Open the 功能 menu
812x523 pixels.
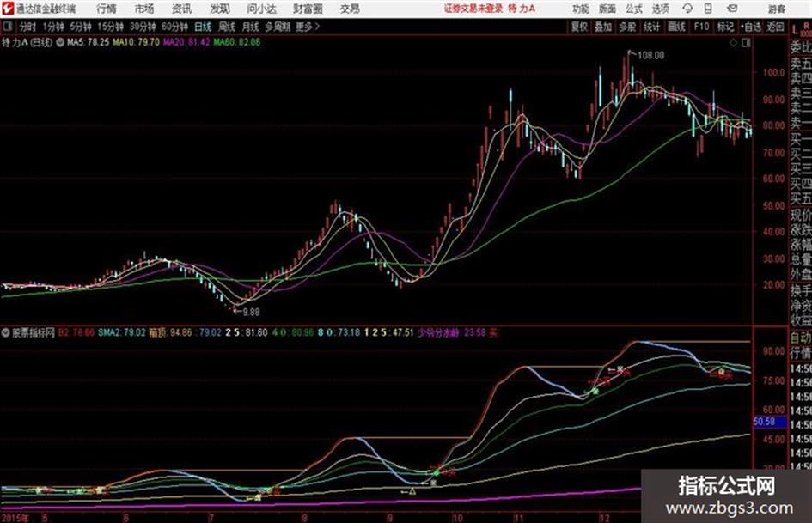point(581,9)
